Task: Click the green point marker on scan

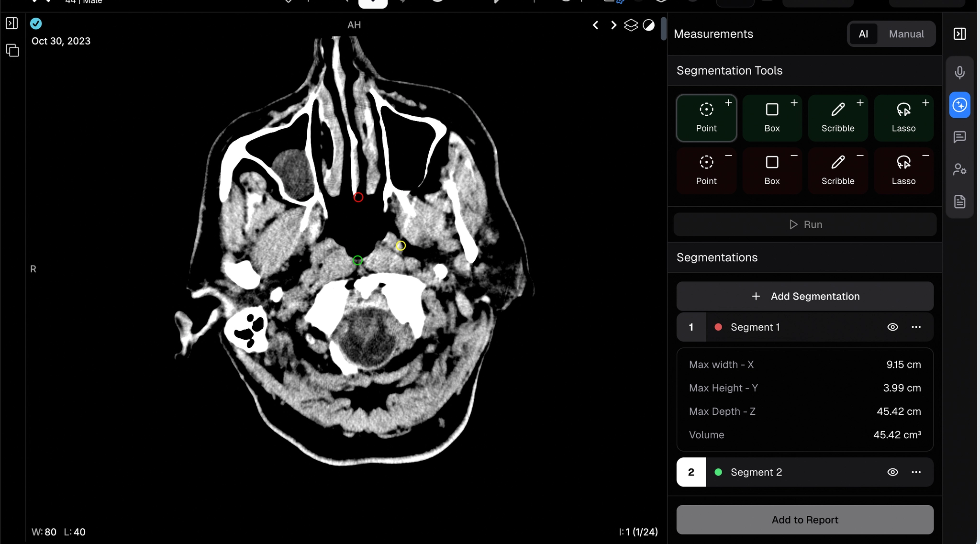Action: [x=357, y=260]
